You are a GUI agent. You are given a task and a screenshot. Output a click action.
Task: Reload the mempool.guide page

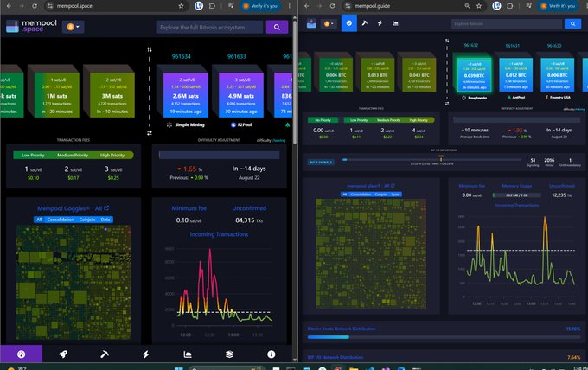tap(332, 6)
